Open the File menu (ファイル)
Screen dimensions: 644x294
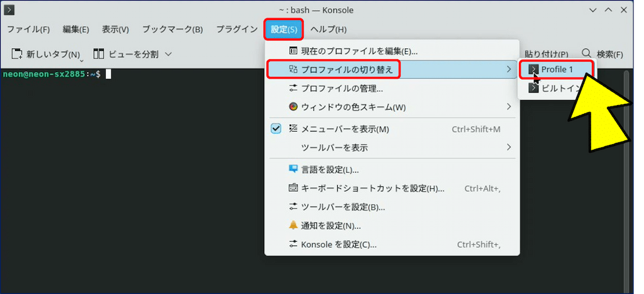click(28, 30)
